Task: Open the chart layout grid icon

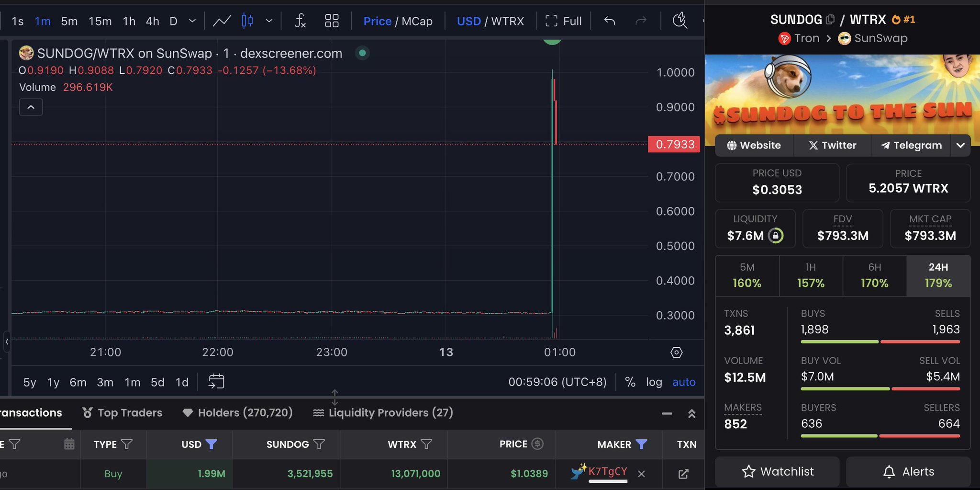Action: point(332,21)
